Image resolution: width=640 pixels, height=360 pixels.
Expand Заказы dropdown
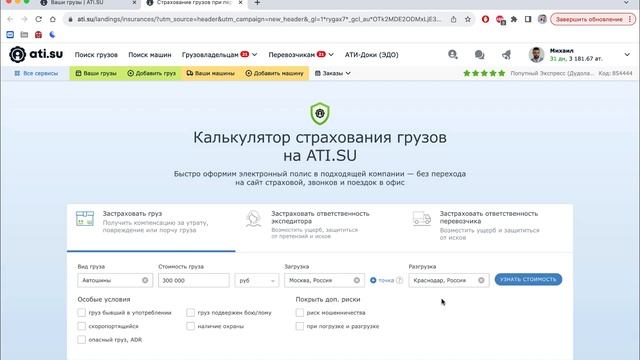[x=333, y=73]
